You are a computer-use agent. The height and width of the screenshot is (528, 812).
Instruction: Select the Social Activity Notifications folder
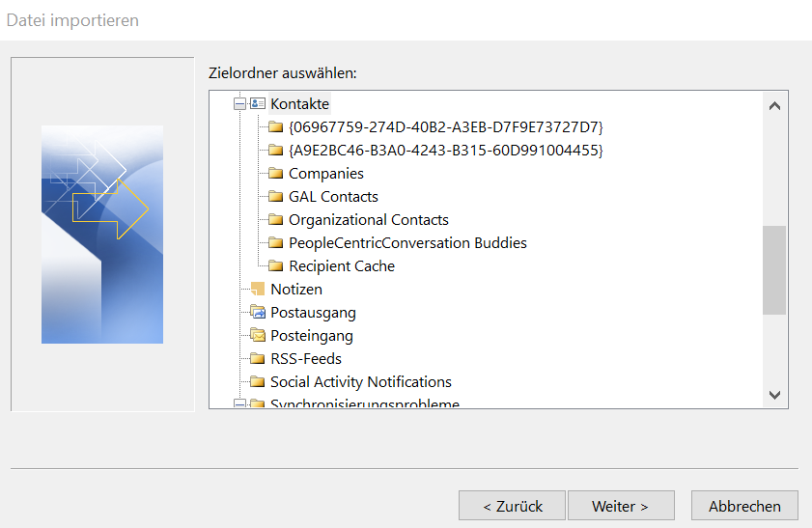[360, 381]
